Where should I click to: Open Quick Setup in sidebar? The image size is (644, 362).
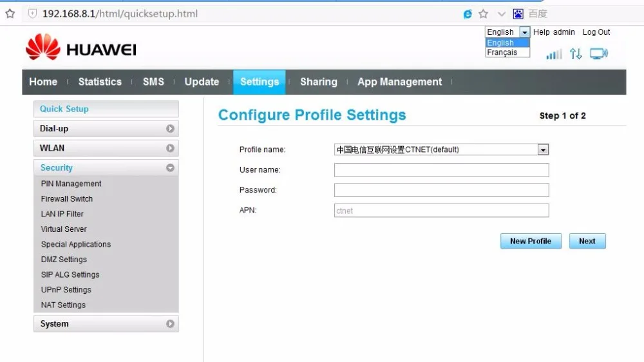(106, 109)
